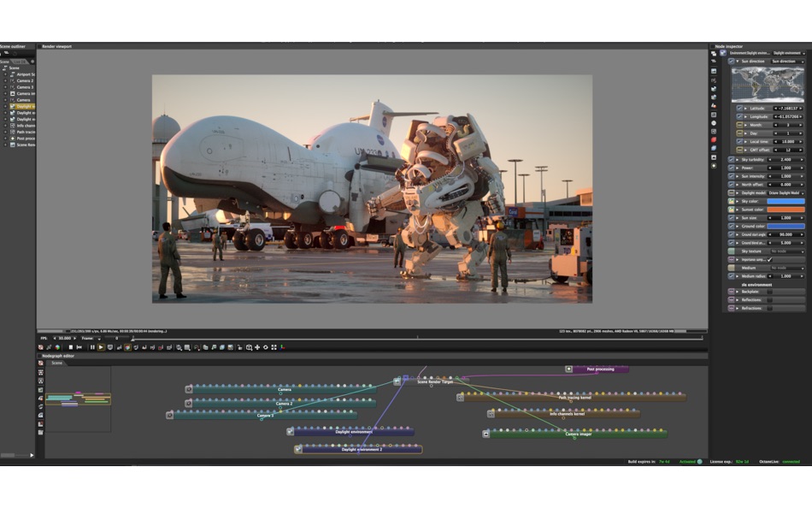Click the Sun size row type icon toggle
The width and height of the screenshot is (812, 508).
731,218
